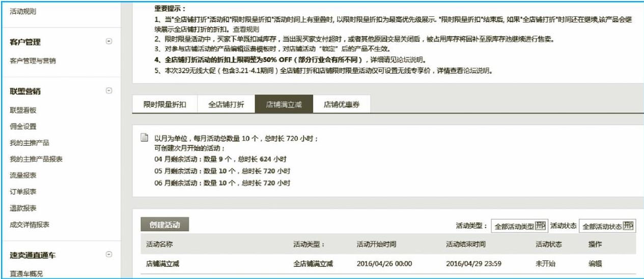
Task: Collapse the 客户管理 section toggle icon
Action: click(109, 42)
